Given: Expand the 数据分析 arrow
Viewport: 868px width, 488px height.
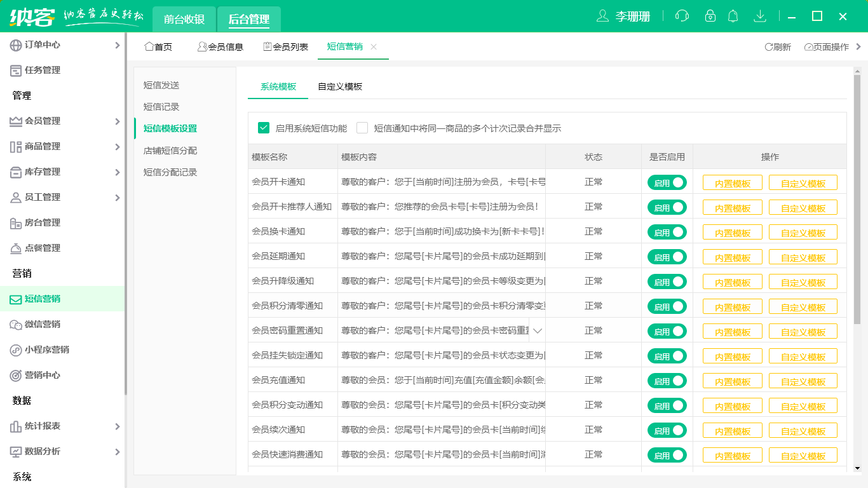Looking at the screenshot, I should pyautogui.click(x=117, y=452).
